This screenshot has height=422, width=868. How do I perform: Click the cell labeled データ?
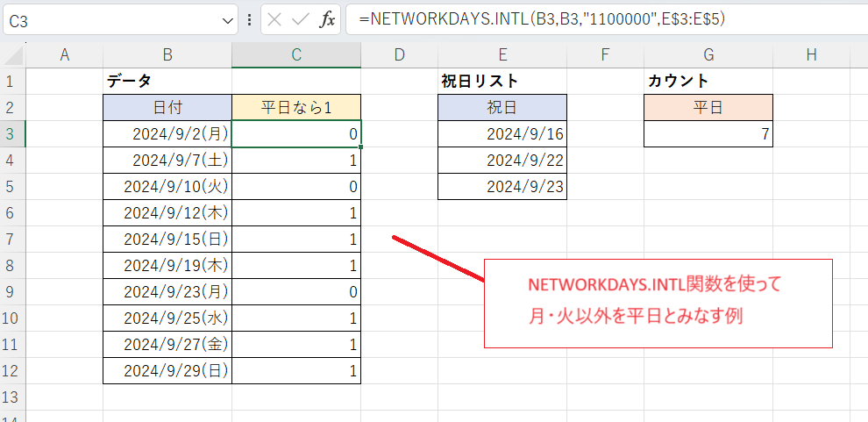coord(167,82)
